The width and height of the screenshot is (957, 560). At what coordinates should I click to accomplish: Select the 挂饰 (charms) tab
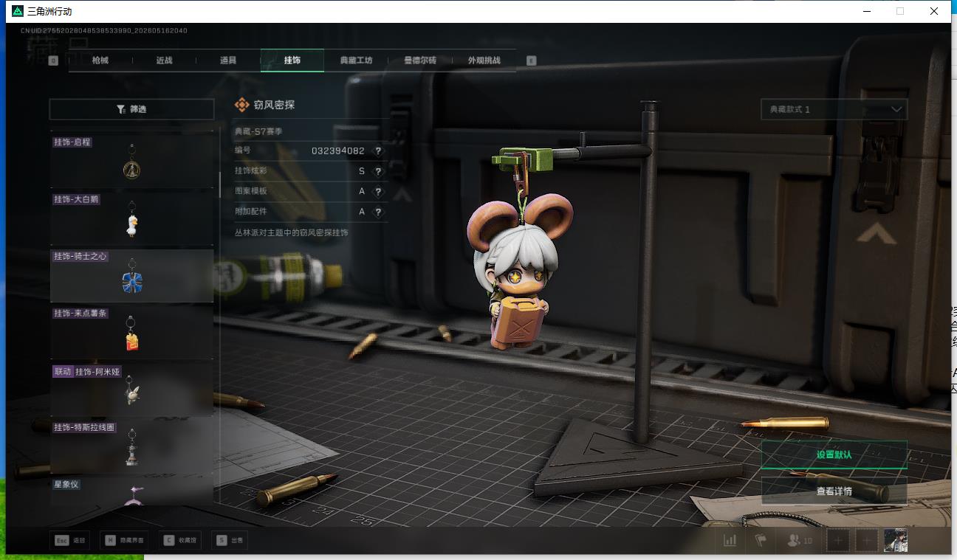click(x=292, y=61)
